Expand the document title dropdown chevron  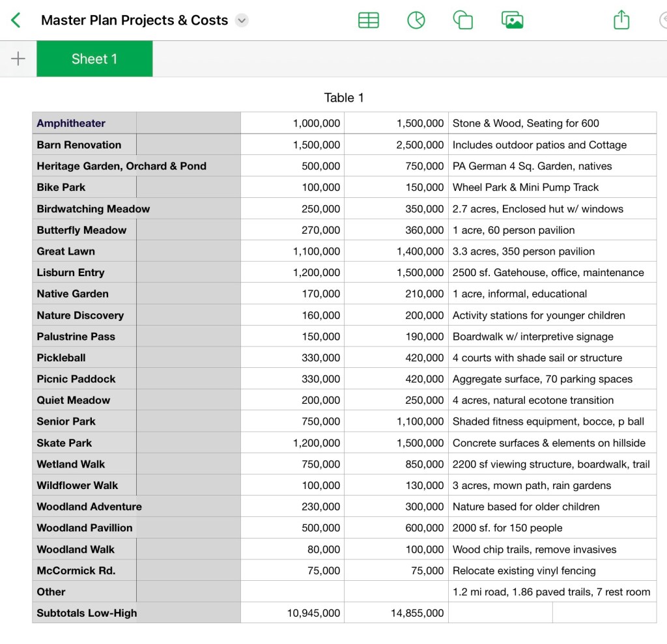[x=242, y=20]
